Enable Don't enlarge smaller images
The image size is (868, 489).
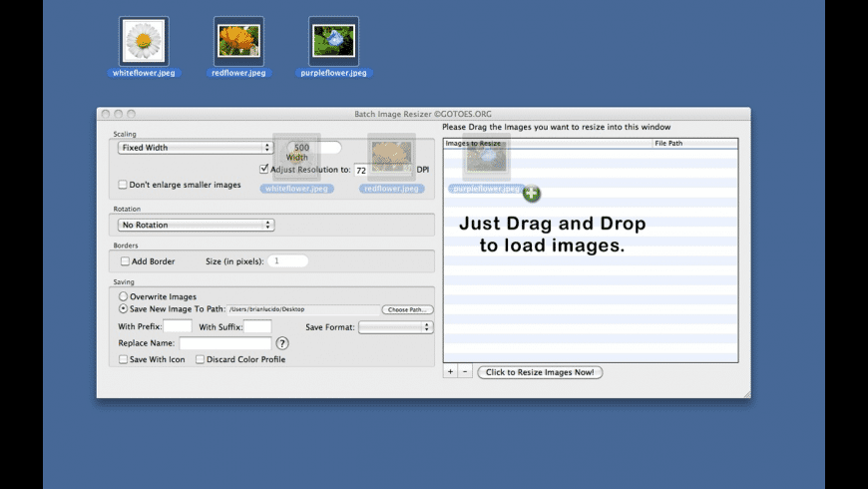coord(123,185)
